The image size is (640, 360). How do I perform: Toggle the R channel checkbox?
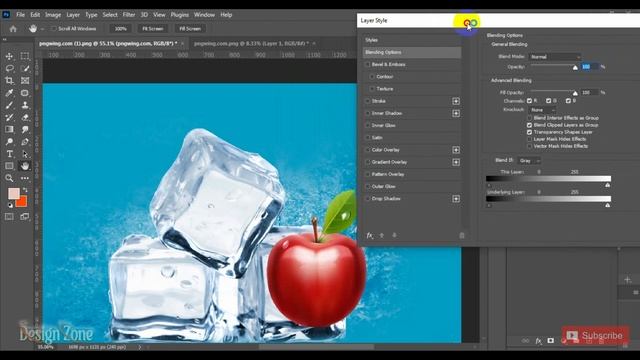[529, 100]
